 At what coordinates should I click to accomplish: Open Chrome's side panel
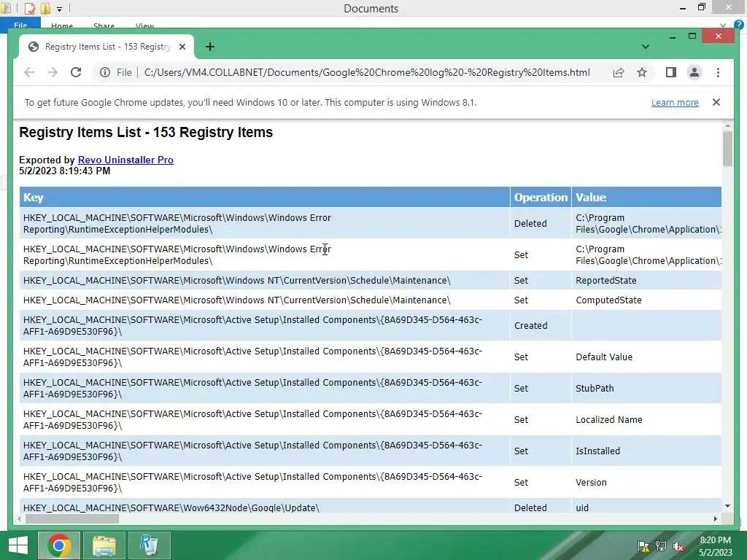pos(671,72)
